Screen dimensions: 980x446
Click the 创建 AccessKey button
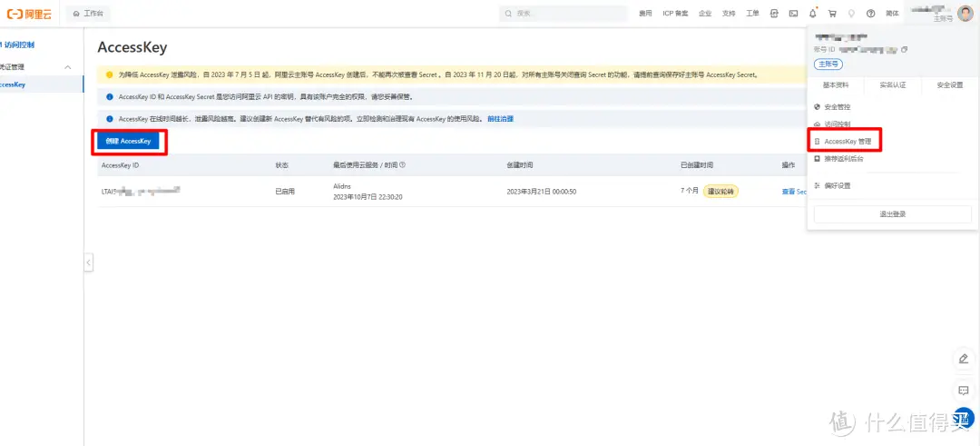pos(129,142)
